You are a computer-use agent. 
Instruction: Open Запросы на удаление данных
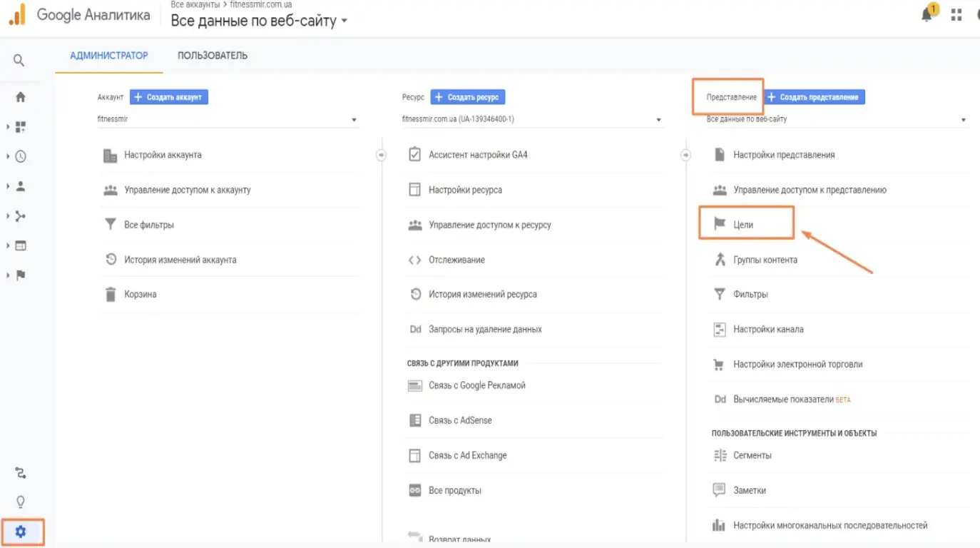coord(485,329)
